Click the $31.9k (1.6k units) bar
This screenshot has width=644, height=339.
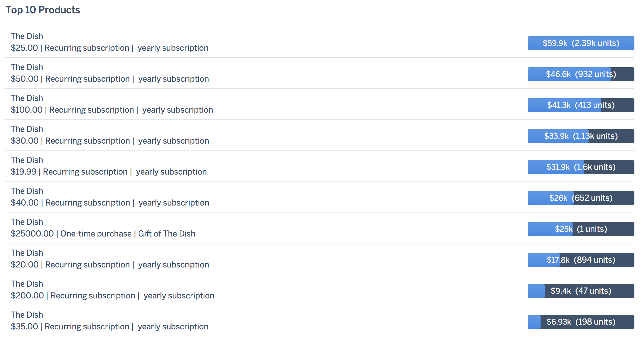click(581, 167)
